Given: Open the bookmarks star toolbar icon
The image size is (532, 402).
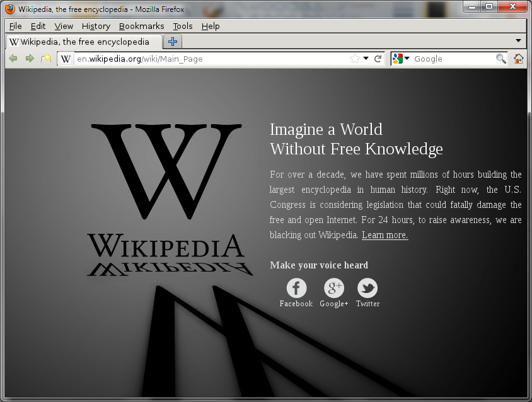Looking at the screenshot, I should pos(46,59).
